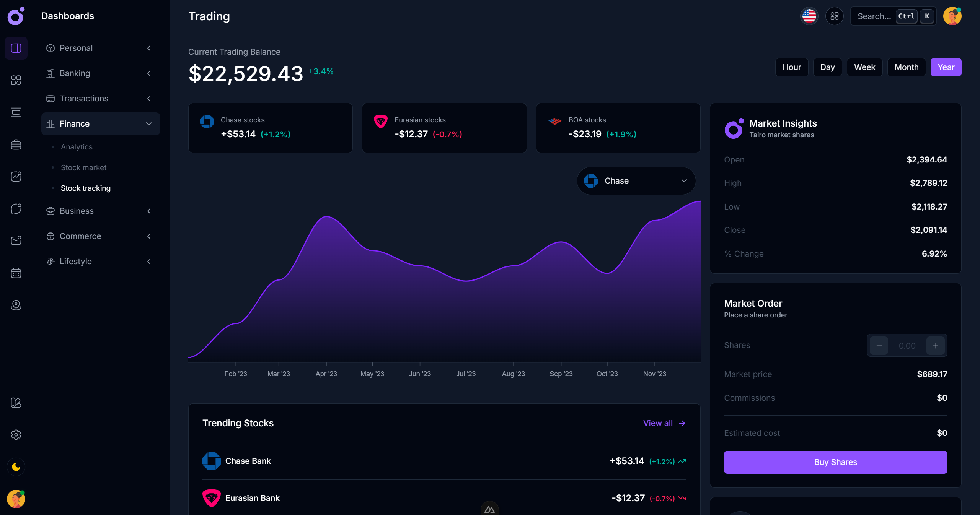Collapse the Finance section in the sidebar
Screen dimensions: 980x515
[148, 123]
